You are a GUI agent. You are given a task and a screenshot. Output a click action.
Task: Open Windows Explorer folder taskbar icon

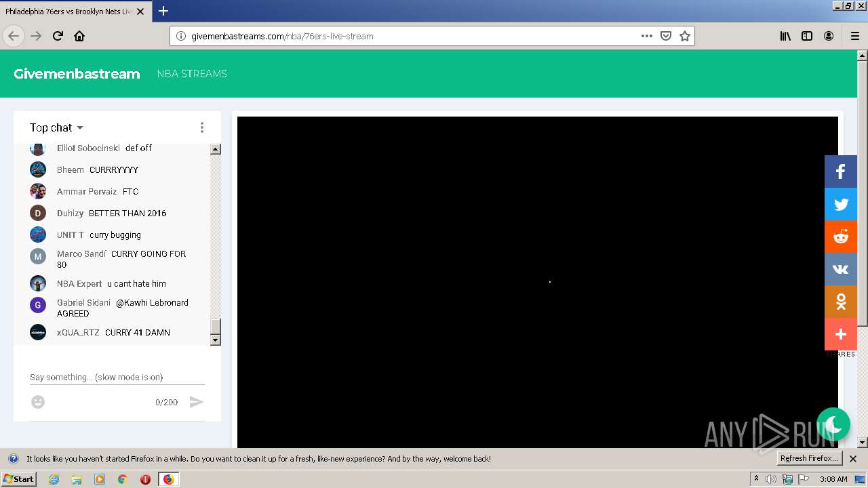pyautogui.click(x=77, y=479)
